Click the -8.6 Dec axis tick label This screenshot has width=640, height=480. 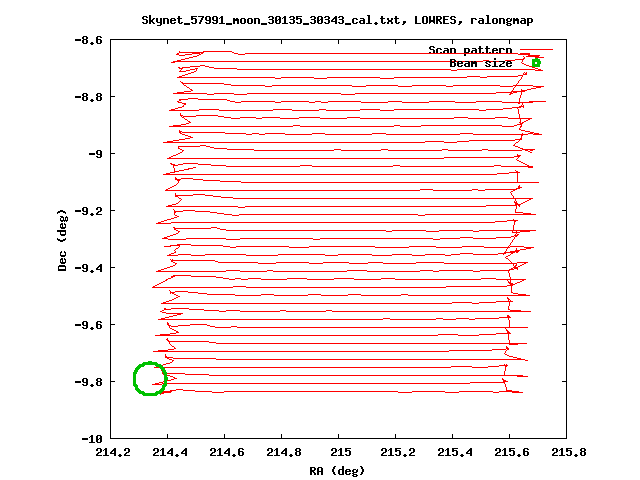(88, 40)
